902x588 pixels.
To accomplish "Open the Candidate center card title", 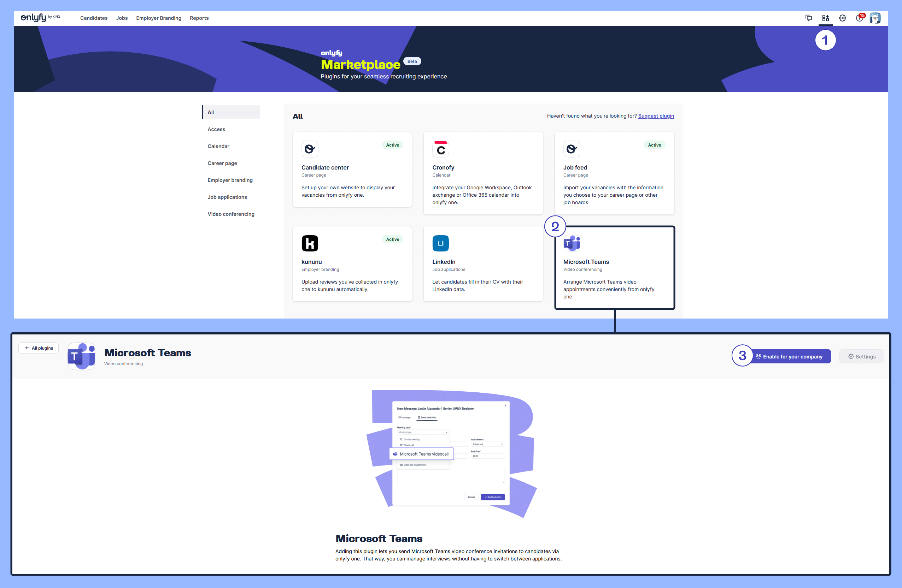I will pyautogui.click(x=325, y=167).
